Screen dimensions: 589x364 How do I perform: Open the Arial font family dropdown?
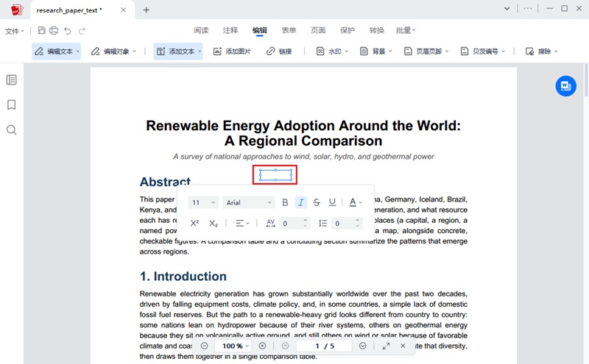(249, 203)
